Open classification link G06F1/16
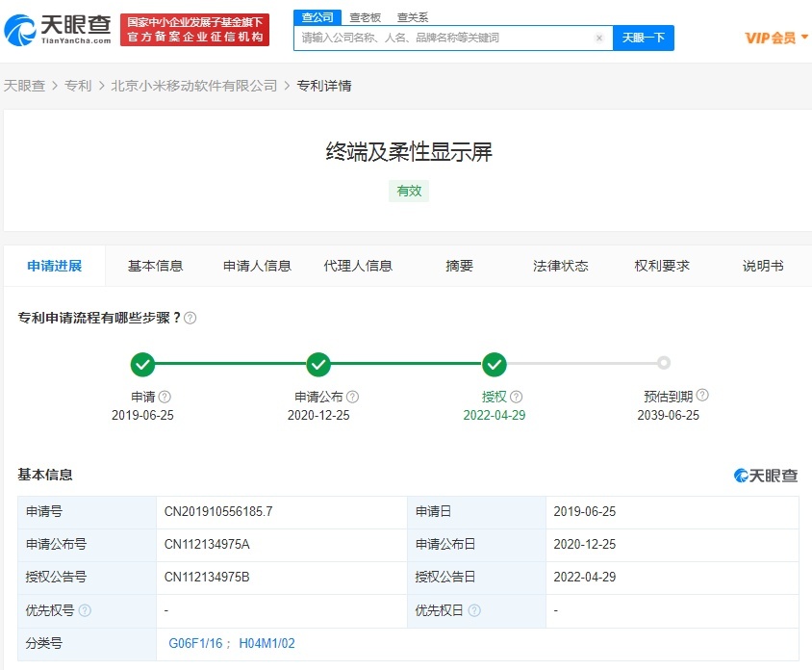Screen dimensions: 812x670 tap(195, 643)
